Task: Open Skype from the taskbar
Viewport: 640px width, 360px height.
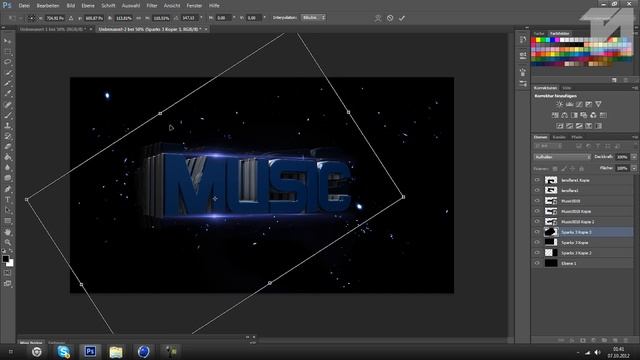Action: point(64,351)
